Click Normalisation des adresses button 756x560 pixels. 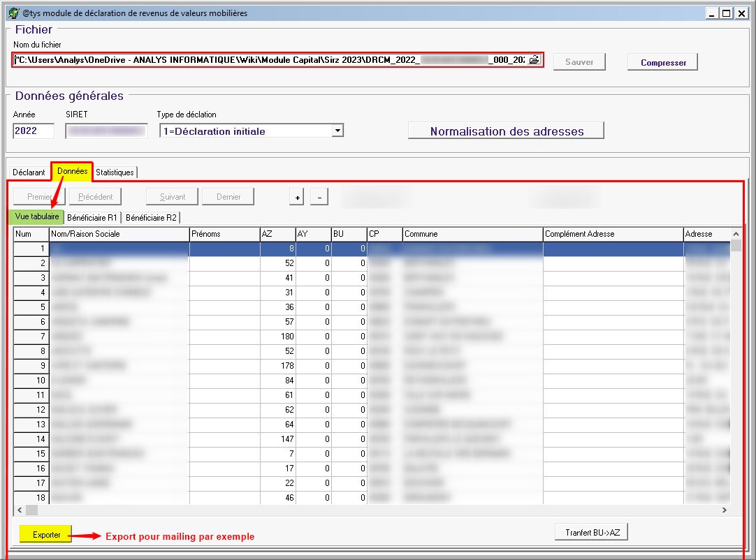pyautogui.click(x=506, y=131)
